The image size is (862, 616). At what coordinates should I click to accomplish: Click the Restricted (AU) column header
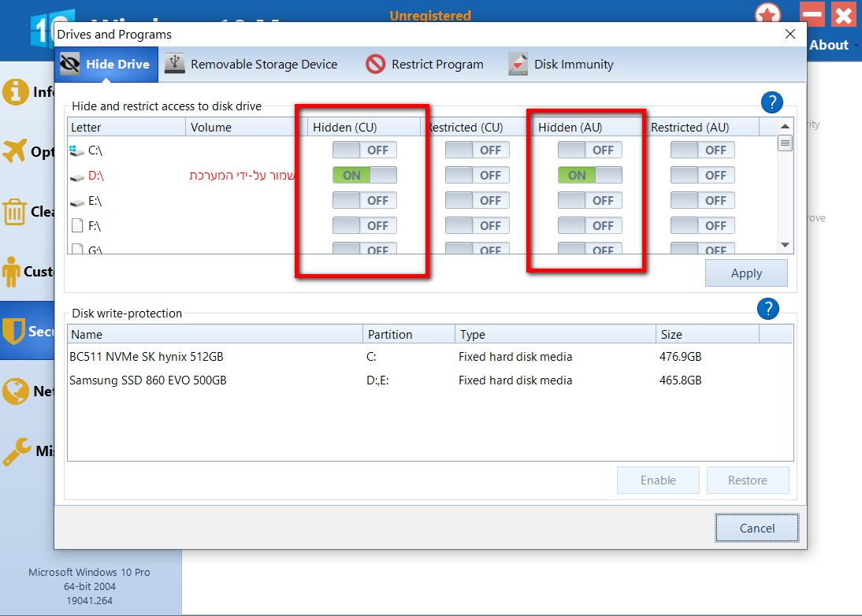703,127
